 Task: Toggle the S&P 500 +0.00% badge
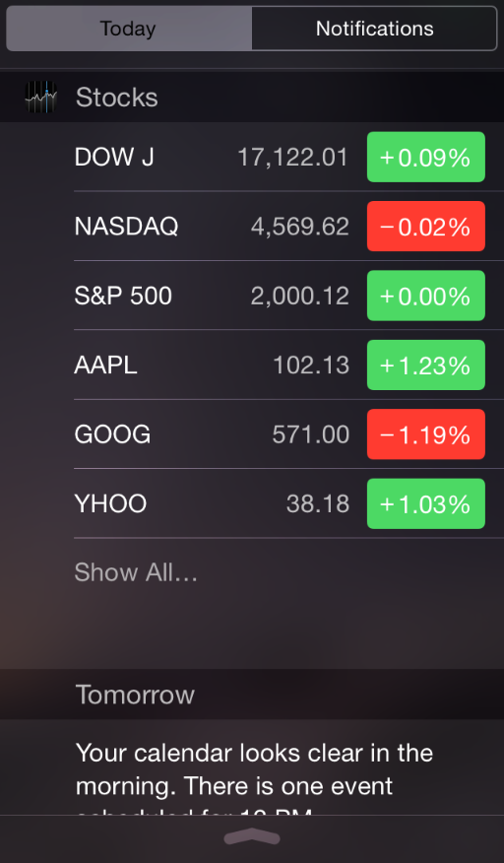(426, 296)
